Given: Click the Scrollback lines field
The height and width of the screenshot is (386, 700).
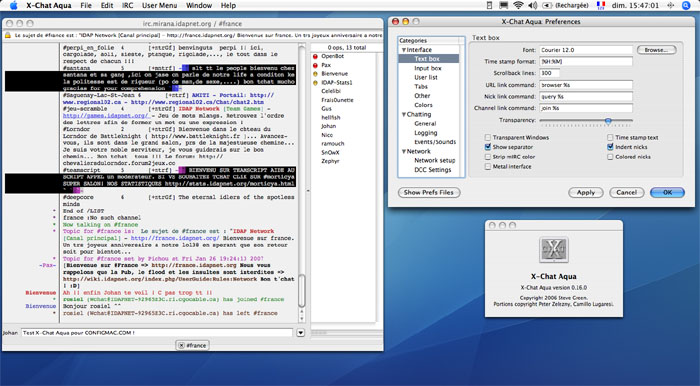Looking at the screenshot, I should [549, 73].
